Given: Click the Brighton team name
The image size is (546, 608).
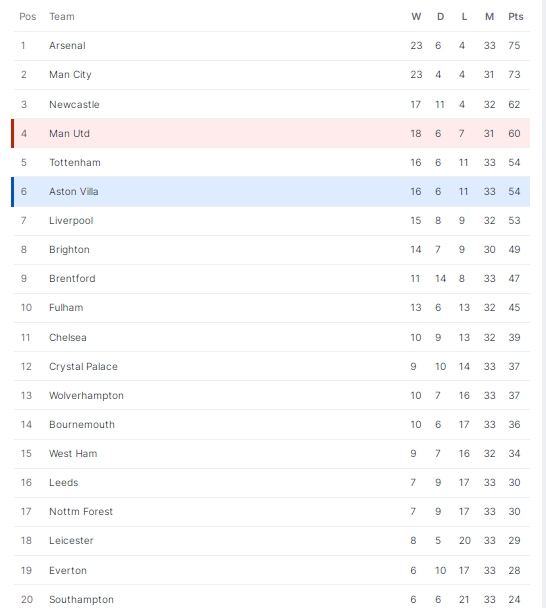Looking at the screenshot, I should pyautogui.click(x=69, y=250).
